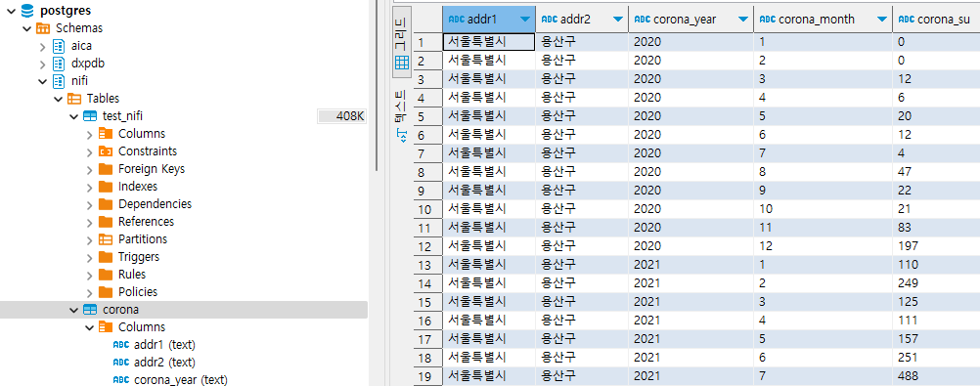Image resolution: width=980 pixels, height=386 pixels.
Task: Select row number 12 header
Action: 427,246
